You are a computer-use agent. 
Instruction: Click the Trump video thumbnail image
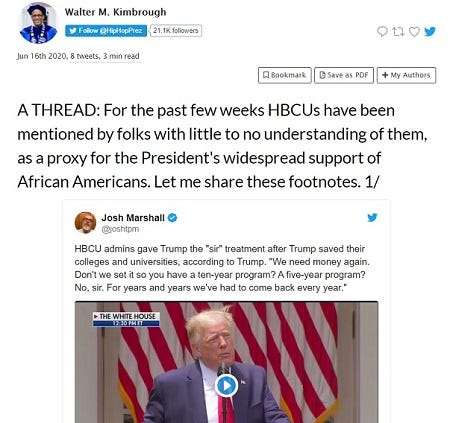(x=226, y=362)
